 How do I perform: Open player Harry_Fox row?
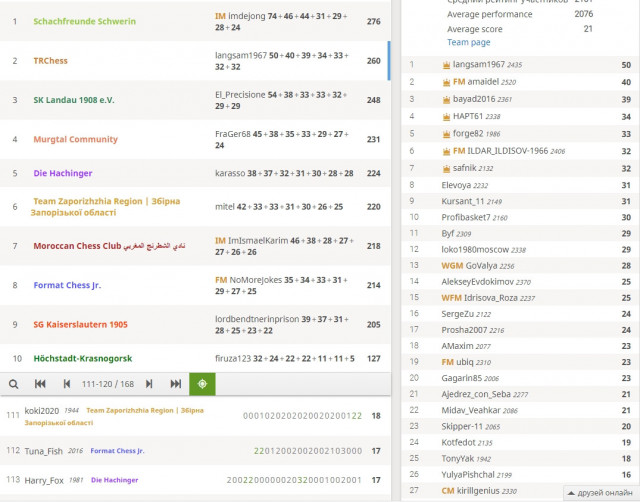point(195,480)
